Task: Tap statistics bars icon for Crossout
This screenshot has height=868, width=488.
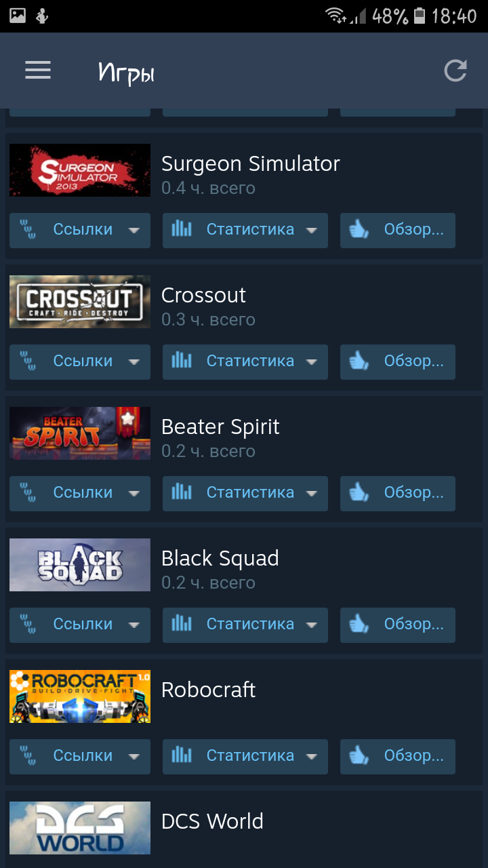Action: coord(182,361)
